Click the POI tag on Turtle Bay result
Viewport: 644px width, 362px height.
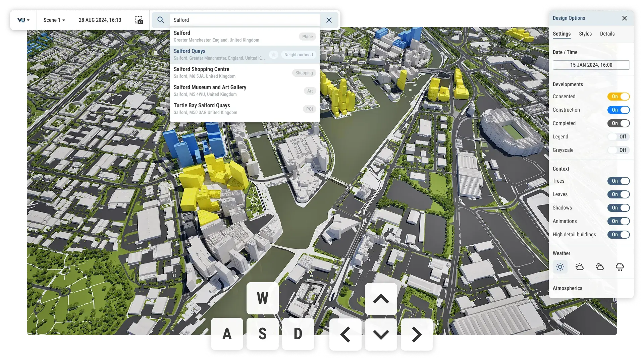(x=309, y=109)
